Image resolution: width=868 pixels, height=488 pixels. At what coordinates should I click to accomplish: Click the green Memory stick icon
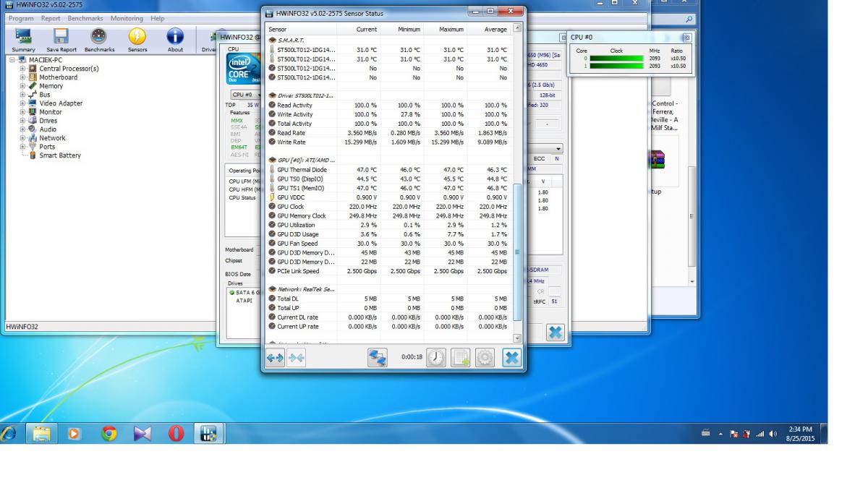point(33,86)
